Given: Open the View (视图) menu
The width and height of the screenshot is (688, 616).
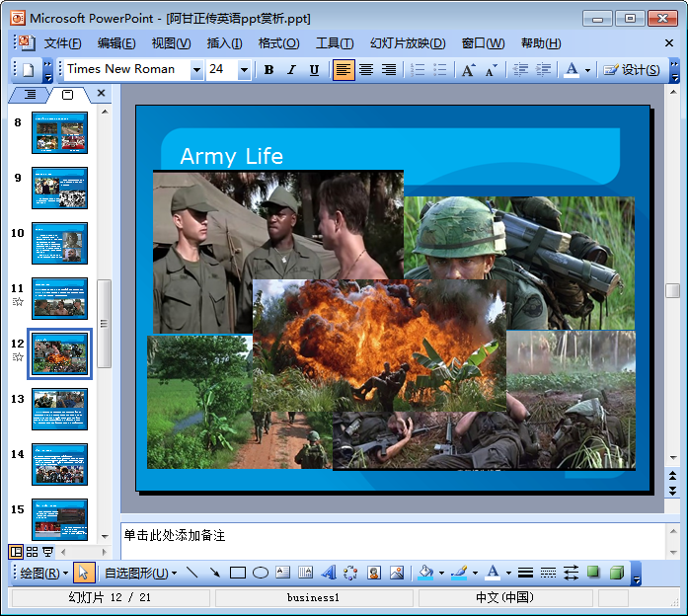Looking at the screenshot, I should point(171,43).
